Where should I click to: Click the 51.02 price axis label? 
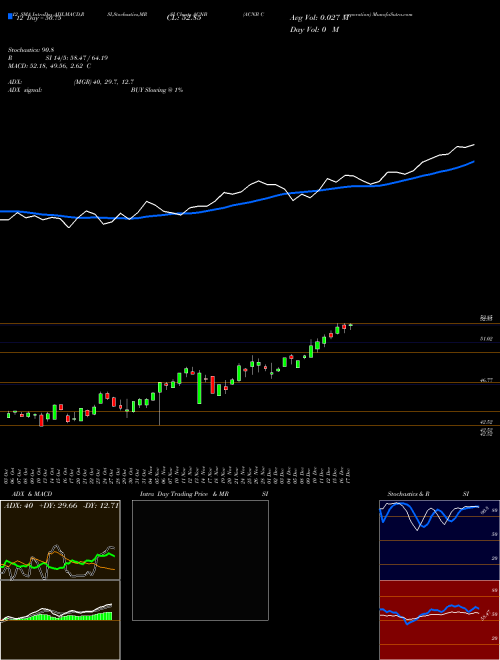486,338
